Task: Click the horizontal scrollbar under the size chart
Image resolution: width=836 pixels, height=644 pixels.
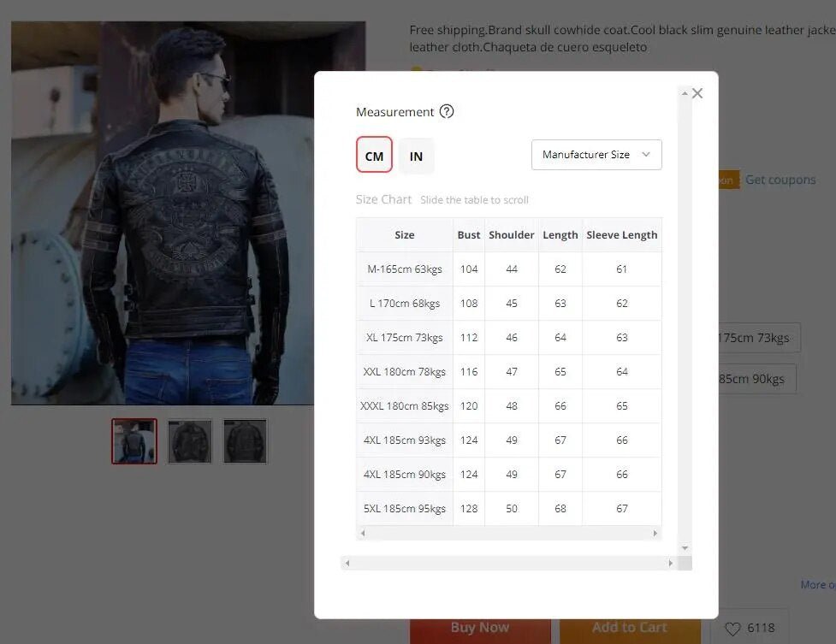Action: (509, 564)
